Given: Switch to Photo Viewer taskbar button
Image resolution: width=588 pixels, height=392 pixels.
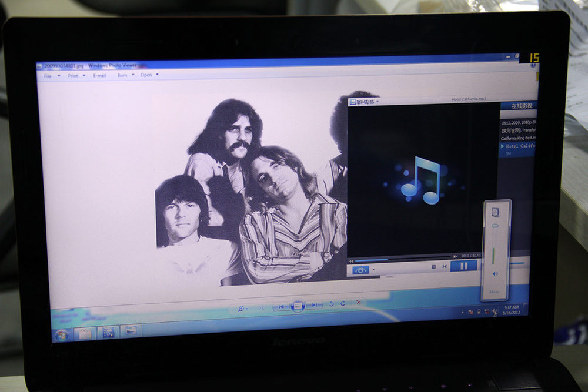Looking at the screenshot, I should (x=131, y=330).
